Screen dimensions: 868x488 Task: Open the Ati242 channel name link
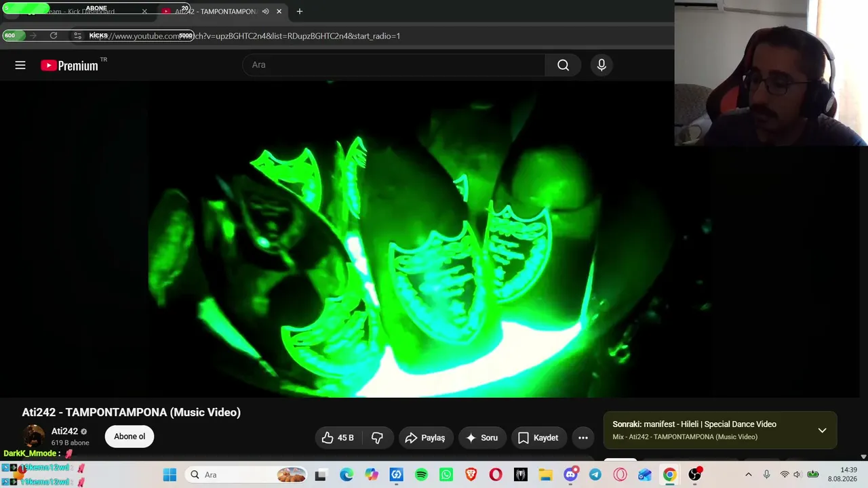tap(64, 431)
